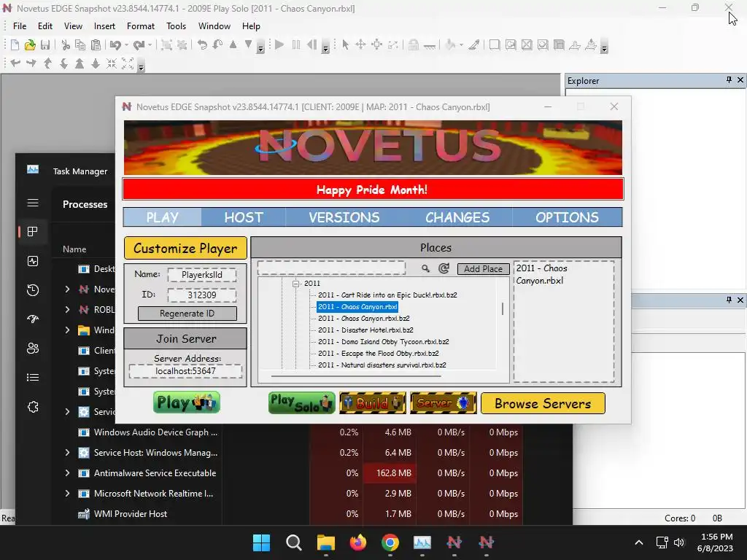Click the Play run triangle icon
Screen dimensions: 747x560
point(279,44)
